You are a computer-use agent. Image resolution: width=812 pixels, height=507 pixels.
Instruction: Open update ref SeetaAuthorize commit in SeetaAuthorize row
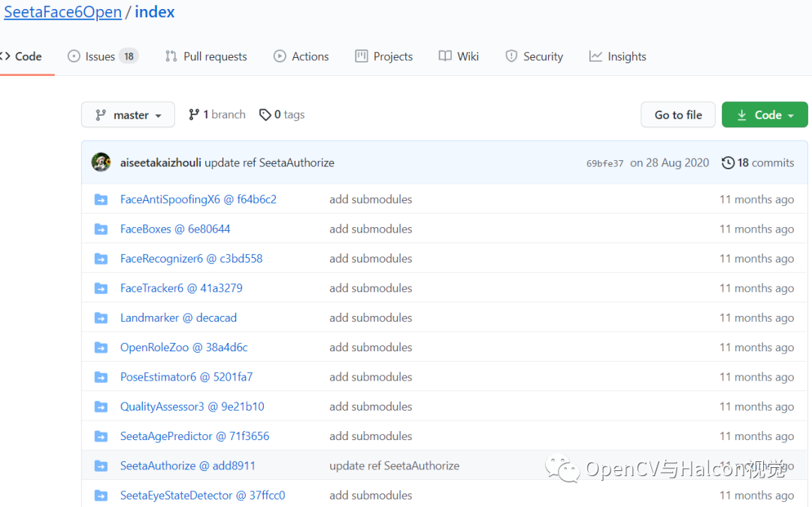(x=394, y=466)
